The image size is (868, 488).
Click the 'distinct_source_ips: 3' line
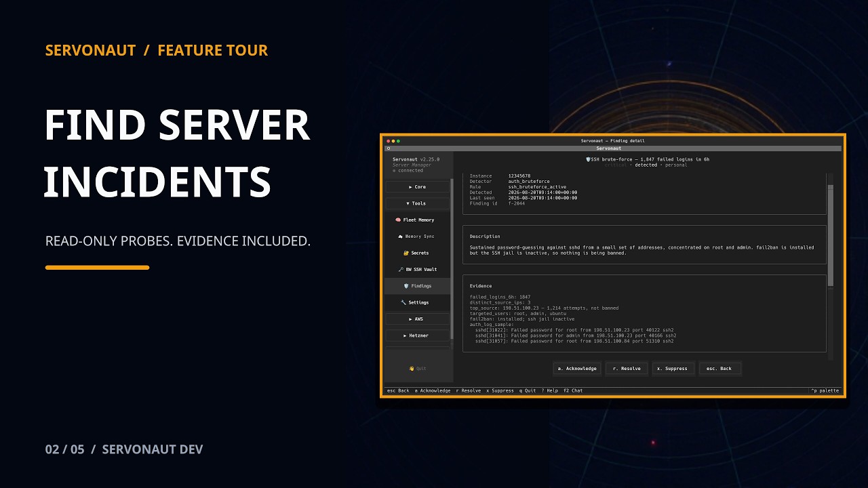point(500,302)
